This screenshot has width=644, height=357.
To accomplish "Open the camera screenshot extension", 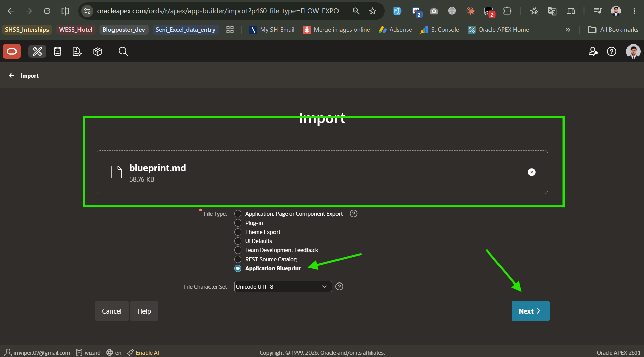I will [x=434, y=11].
